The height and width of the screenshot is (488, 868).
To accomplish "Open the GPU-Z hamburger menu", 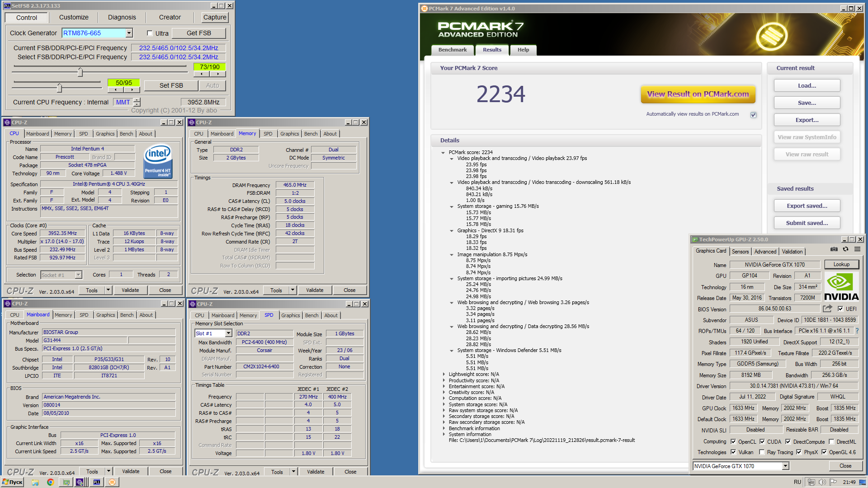I will tap(857, 249).
